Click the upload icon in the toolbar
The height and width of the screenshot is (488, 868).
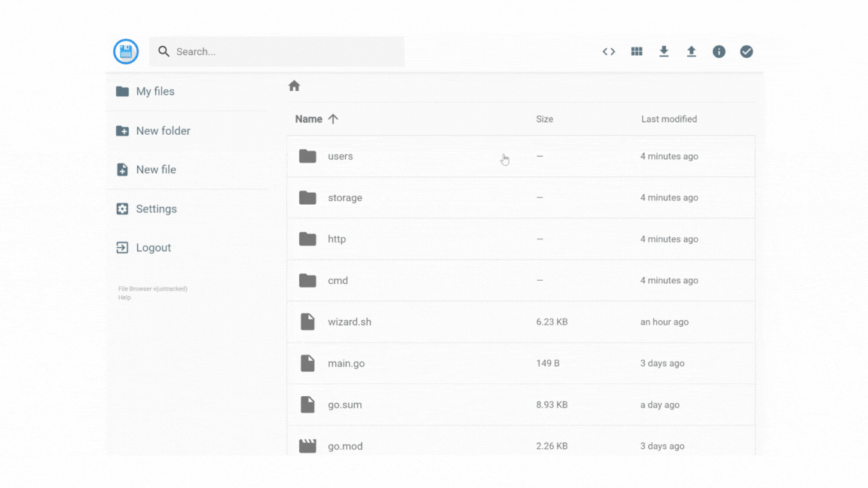691,52
